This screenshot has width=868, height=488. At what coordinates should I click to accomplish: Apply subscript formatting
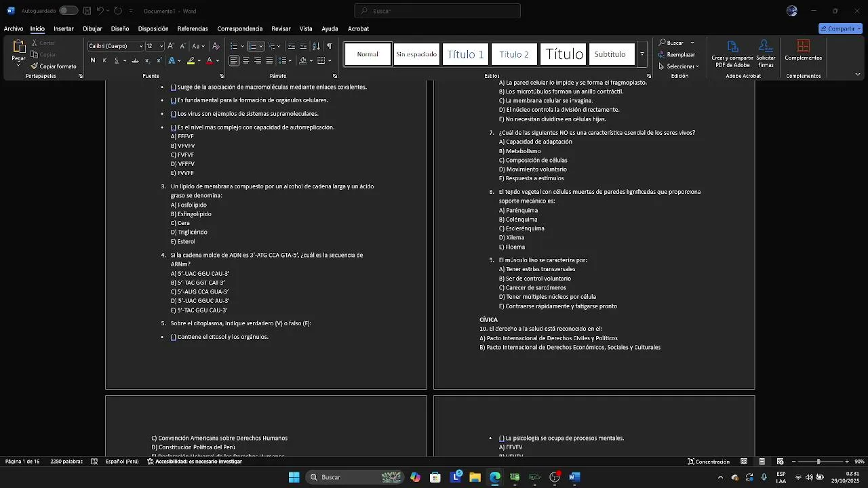147,61
